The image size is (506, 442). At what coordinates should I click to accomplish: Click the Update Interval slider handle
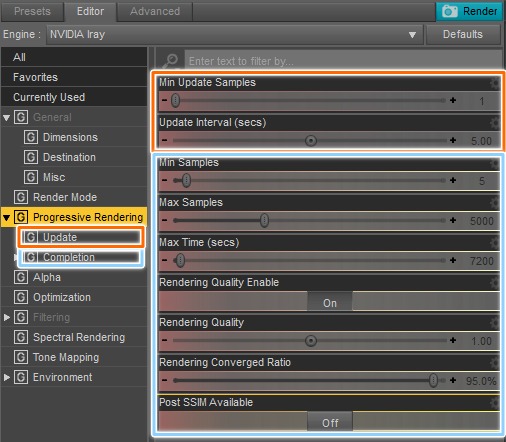coord(311,140)
